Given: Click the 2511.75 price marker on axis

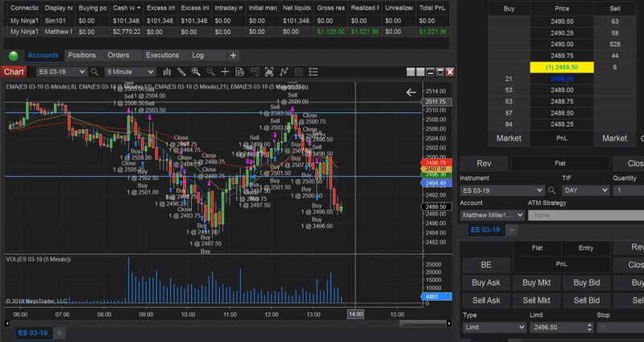Looking at the screenshot, I should pos(437,102).
